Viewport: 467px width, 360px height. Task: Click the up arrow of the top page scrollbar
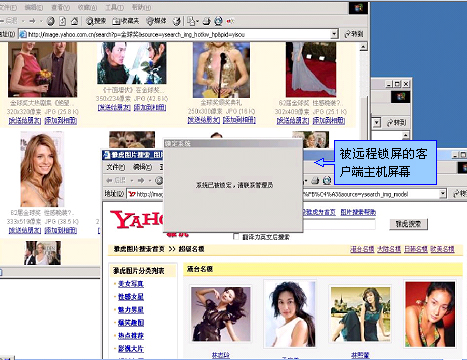click(x=363, y=46)
